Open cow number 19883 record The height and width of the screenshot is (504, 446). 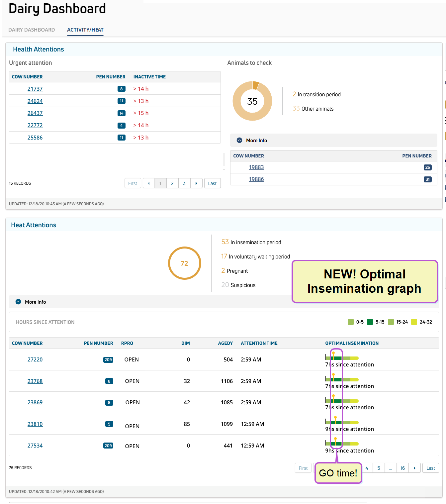click(x=256, y=167)
